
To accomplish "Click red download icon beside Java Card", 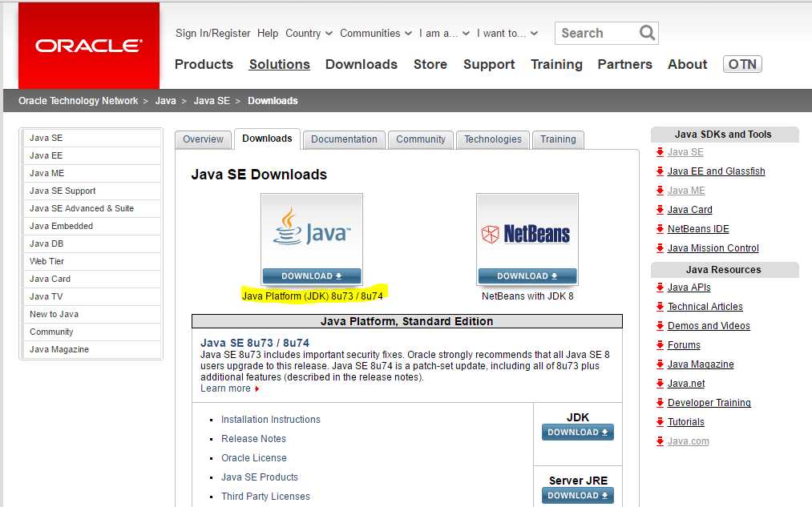I will (x=660, y=210).
